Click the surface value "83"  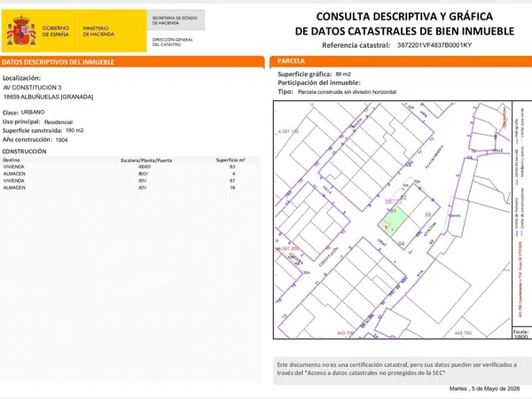pyautogui.click(x=232, y=167)
